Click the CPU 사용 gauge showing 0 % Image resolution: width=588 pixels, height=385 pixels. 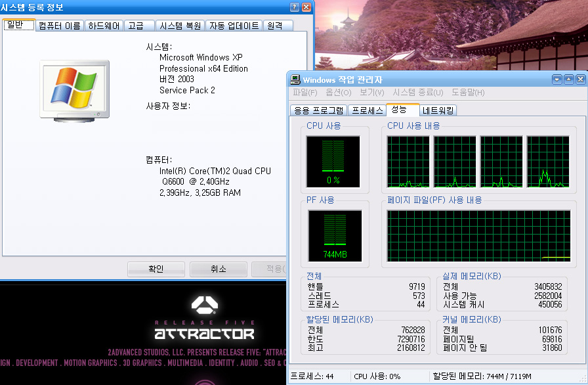[333, 162]
